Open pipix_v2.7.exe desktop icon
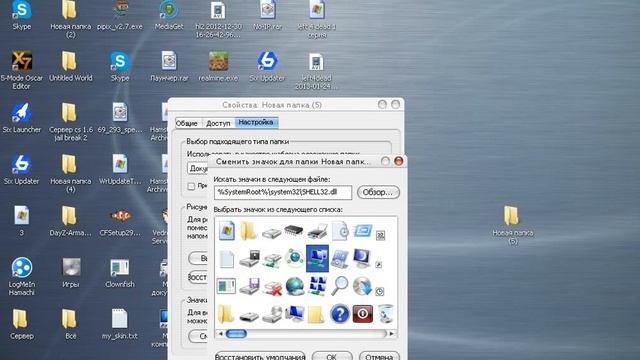Viewport: 640px width, 360px height. coord(120,16)
